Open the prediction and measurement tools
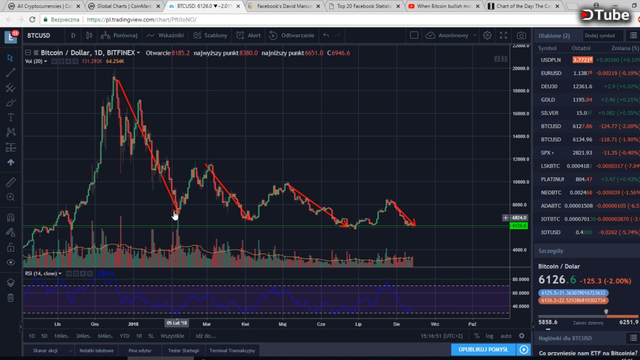This screenshot has width=640, height=360. tap(11, 147)
